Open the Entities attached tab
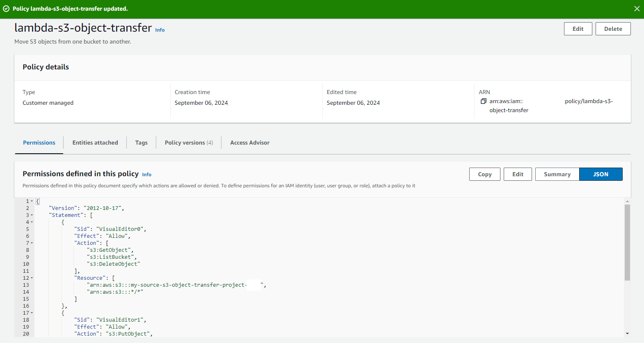Image resolution: width=644 pixels, height=343 pixels. point(95,143)
